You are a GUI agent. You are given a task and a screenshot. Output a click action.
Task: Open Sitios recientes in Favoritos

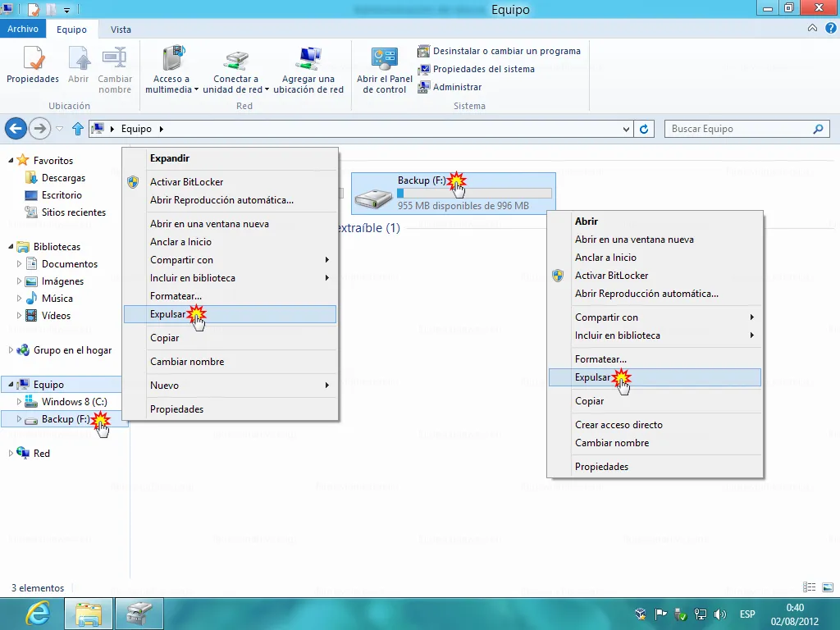pyautogui.click(x=73, y=212)
